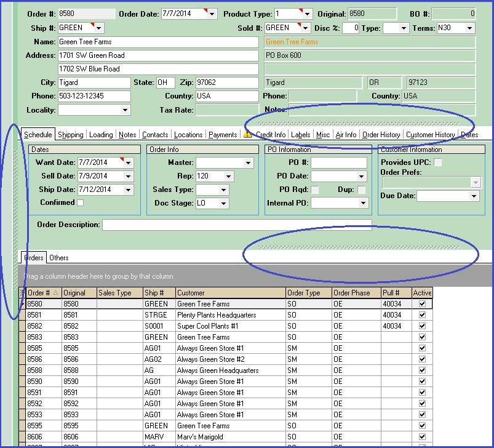Open the Locations tab

click(x=188, y=135)
